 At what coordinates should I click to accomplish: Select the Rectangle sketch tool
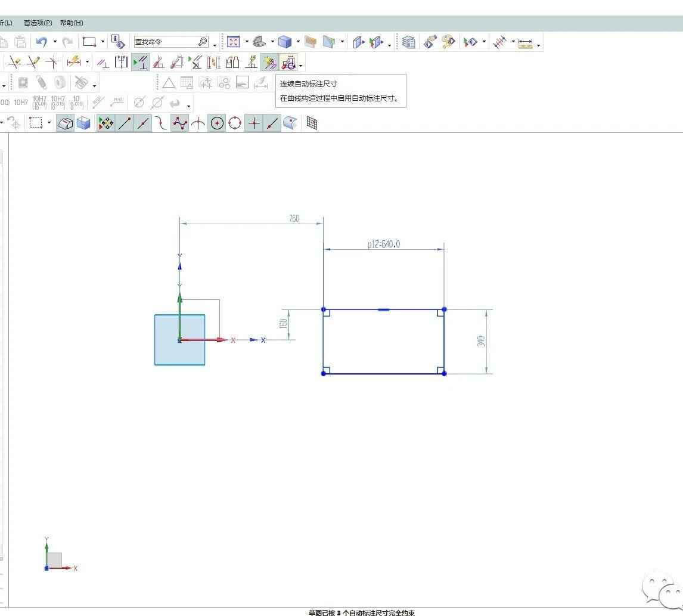[x=89, y=42]
